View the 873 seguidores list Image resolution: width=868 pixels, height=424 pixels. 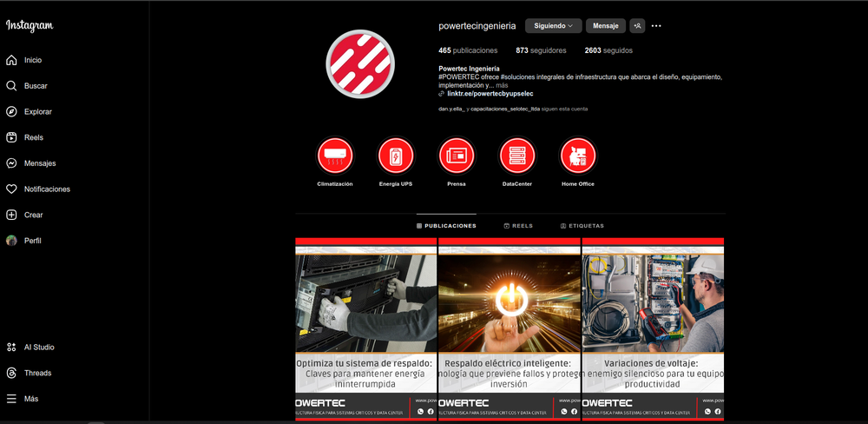pos(541,50)
